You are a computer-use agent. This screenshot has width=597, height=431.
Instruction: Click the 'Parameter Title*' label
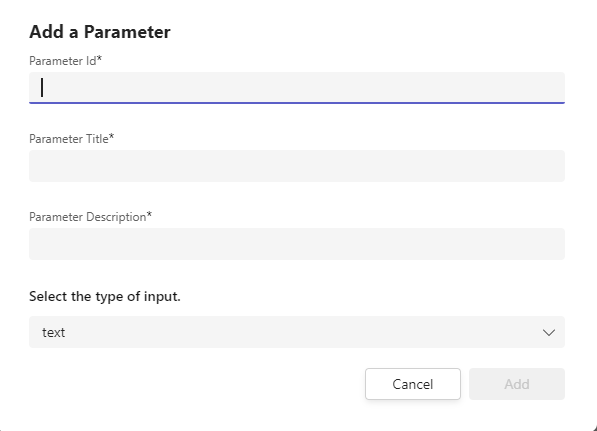point(72,139)
